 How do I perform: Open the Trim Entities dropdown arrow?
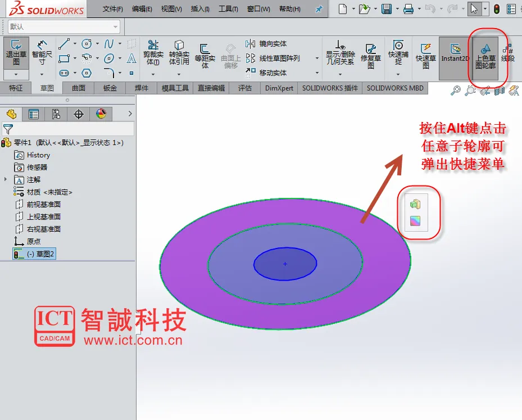[153, 74]
